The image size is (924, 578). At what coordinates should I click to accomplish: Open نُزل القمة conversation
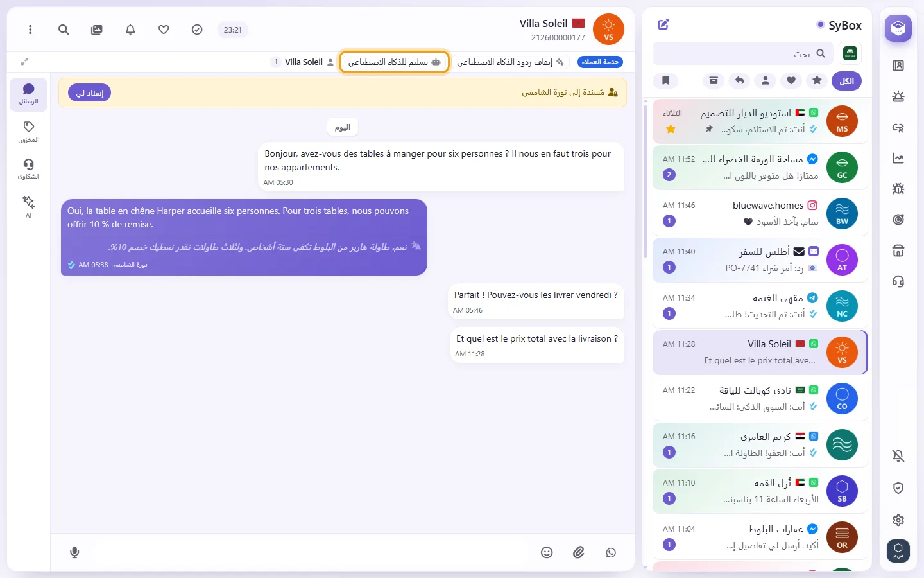pos(760,491)
